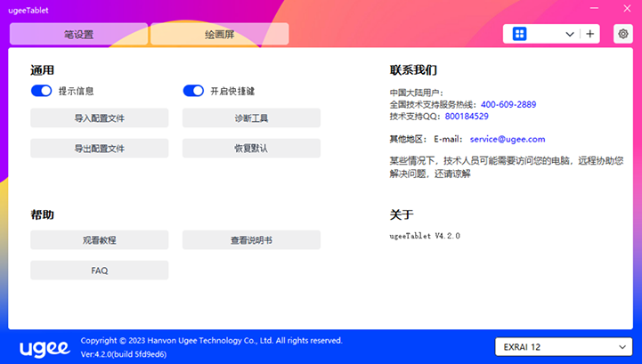The width and height of the screenshot is (642, 364).
Task: Click the QQ number 800184529 link
Action: click(467, 117)
